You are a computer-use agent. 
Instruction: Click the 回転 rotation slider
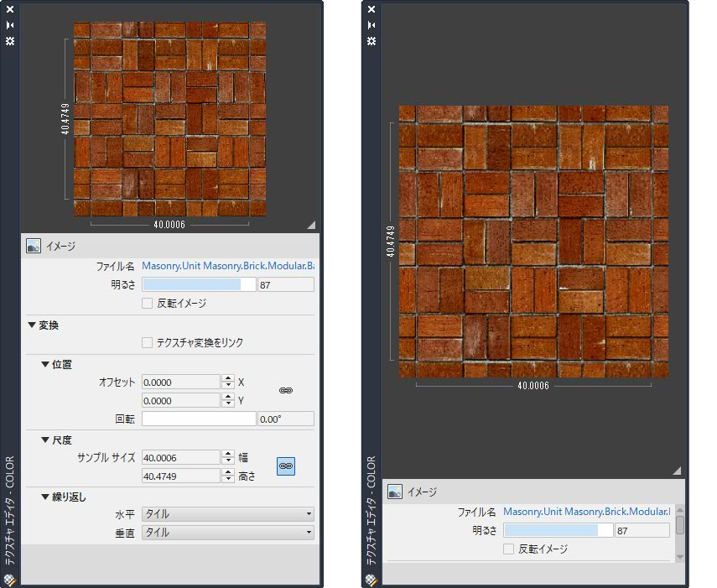[x=199, y=419]
